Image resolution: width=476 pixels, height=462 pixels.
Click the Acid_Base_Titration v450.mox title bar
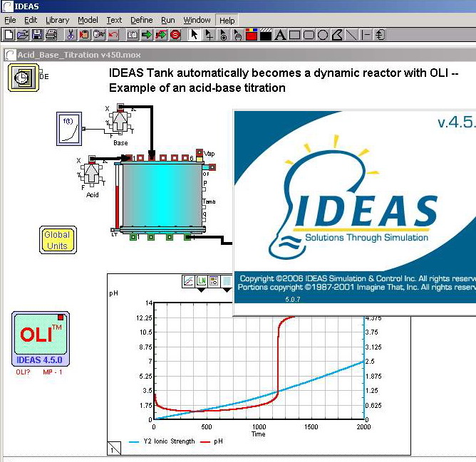pos(240,55)
